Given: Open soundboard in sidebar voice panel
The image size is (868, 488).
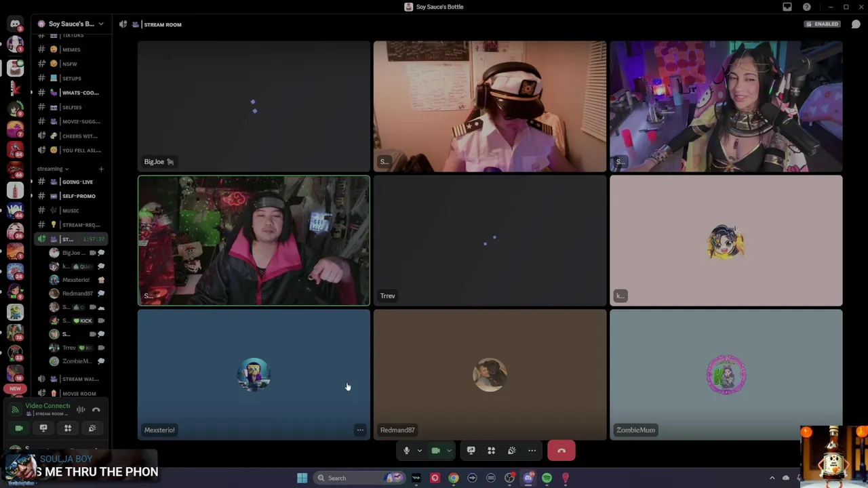Looking at the screenshot, I should [92, 428].
